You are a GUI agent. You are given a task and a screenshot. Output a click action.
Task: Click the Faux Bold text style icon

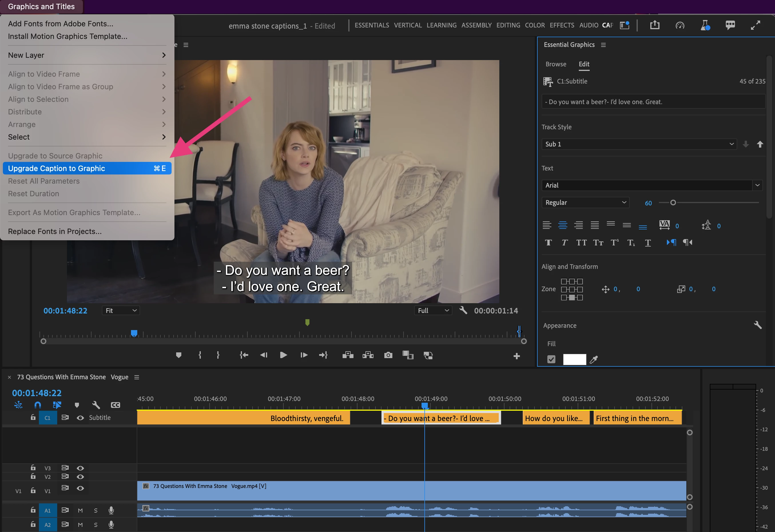coord(548,243)
